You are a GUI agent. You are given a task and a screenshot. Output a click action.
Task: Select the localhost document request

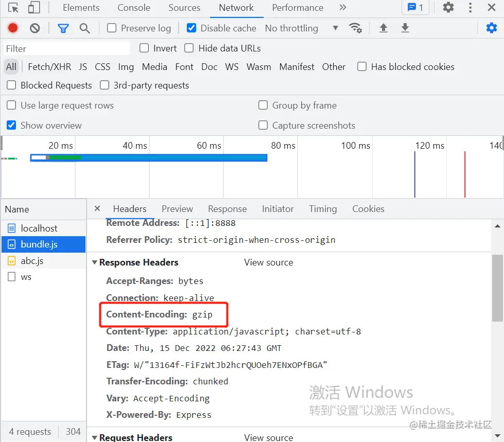point(44,228)
